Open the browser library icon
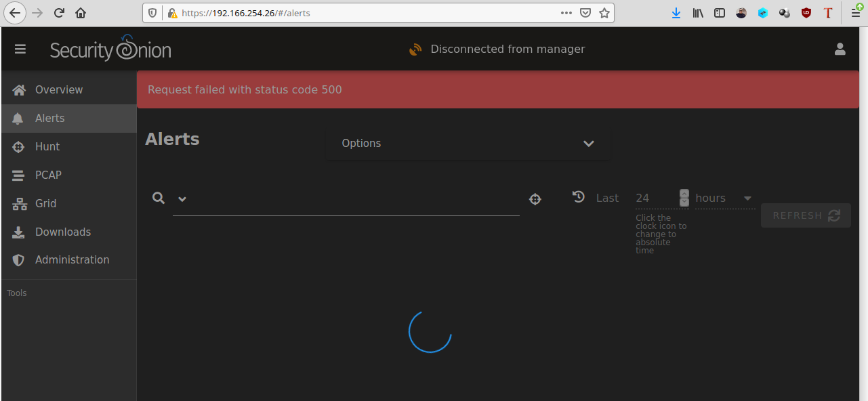 point(698,13)
